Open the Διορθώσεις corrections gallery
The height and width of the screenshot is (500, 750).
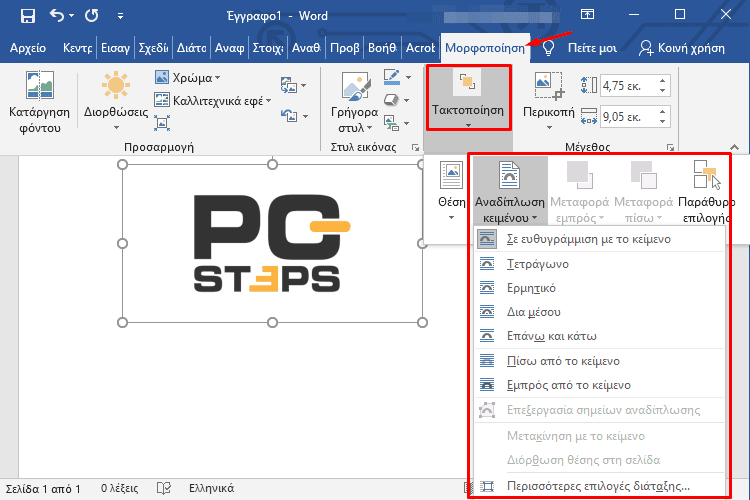116,100
